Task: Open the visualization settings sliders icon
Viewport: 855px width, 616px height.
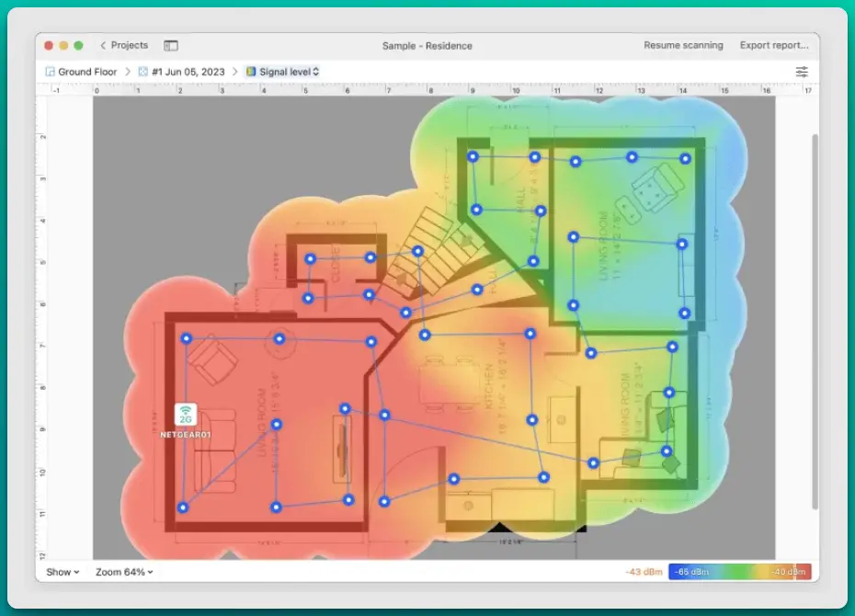Action: 802,71
